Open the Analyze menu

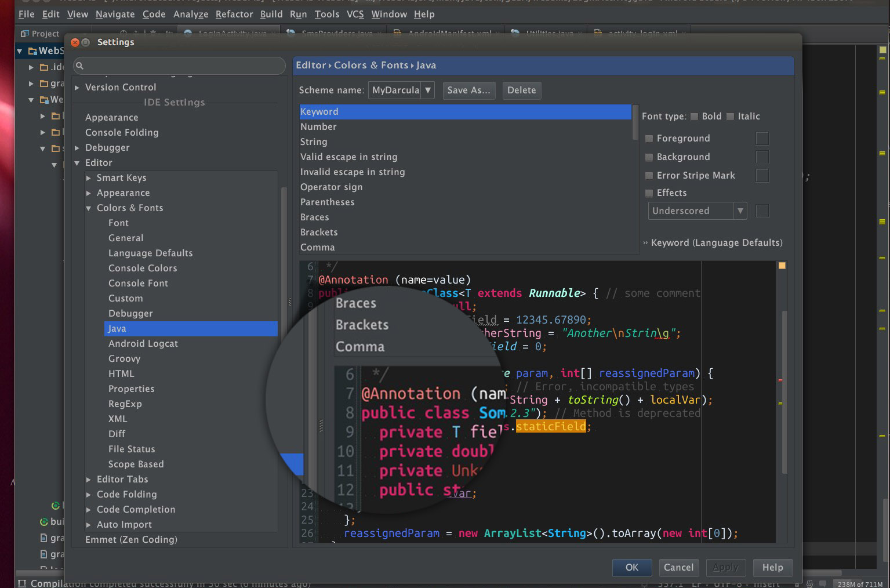[x=191, y=14]
